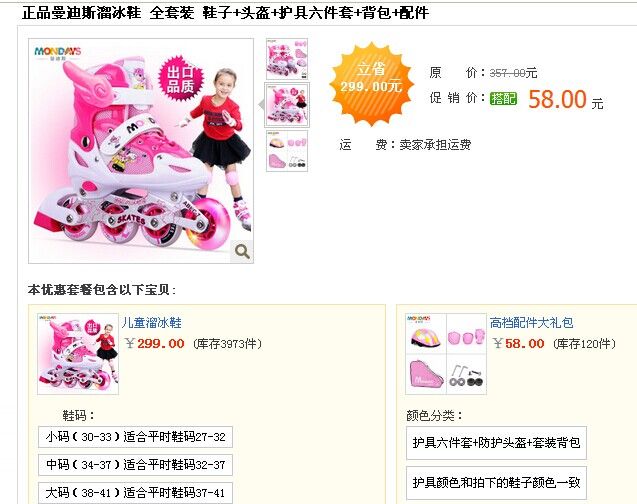Open the 高档配件大礼包 product link
Image resolution: width=637 pixels, height=504 pixels.
tap(531, 323)
